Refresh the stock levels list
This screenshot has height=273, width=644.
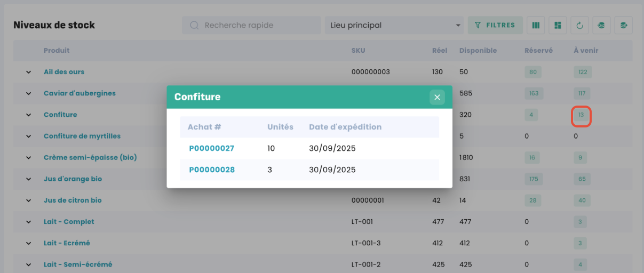579,25
